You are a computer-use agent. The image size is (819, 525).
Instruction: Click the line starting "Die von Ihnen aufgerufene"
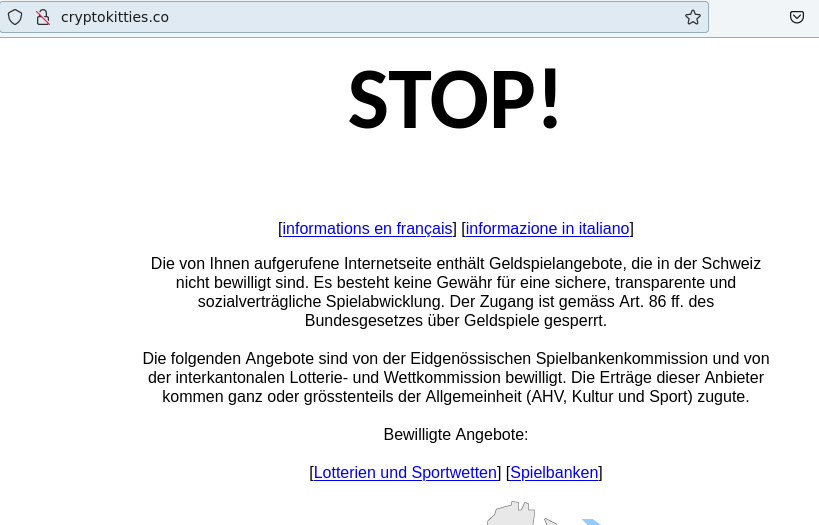coord(456,264)
